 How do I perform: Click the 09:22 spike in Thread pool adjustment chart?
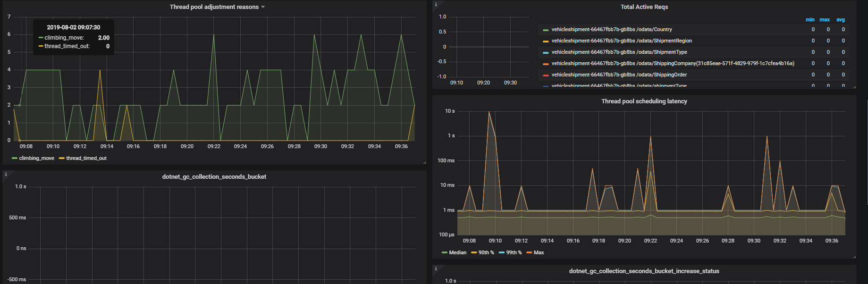coord(214,34)
